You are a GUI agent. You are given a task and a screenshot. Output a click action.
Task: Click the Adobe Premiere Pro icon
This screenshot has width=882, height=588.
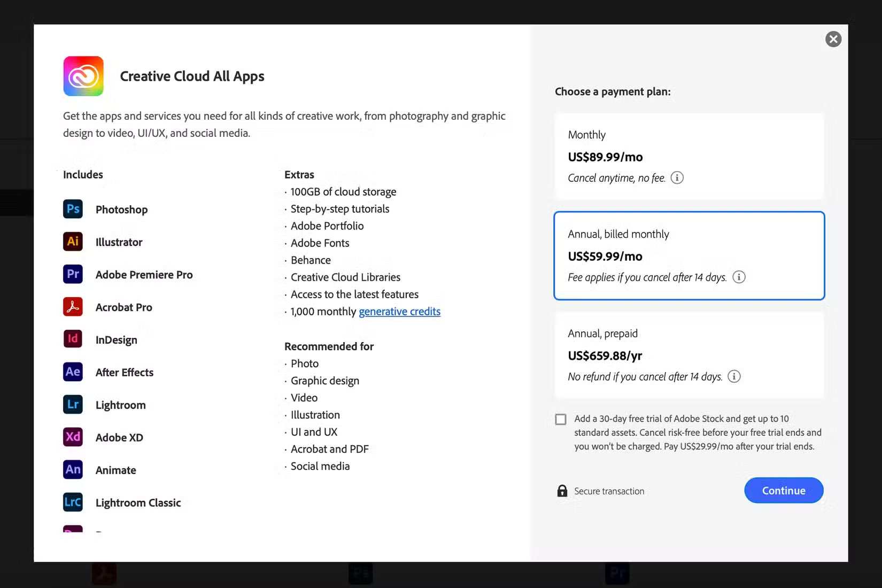pos(72,274)
